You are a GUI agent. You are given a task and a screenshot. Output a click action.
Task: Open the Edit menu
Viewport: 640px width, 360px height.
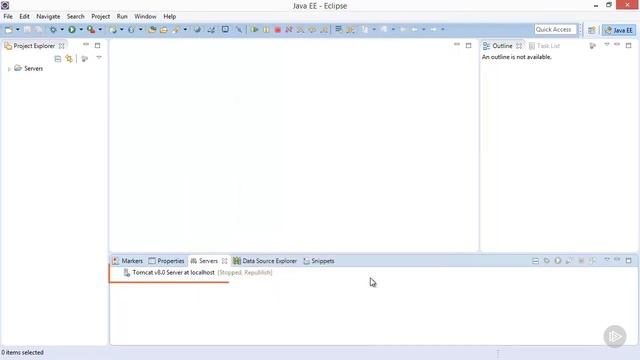(x=24, y=16)
